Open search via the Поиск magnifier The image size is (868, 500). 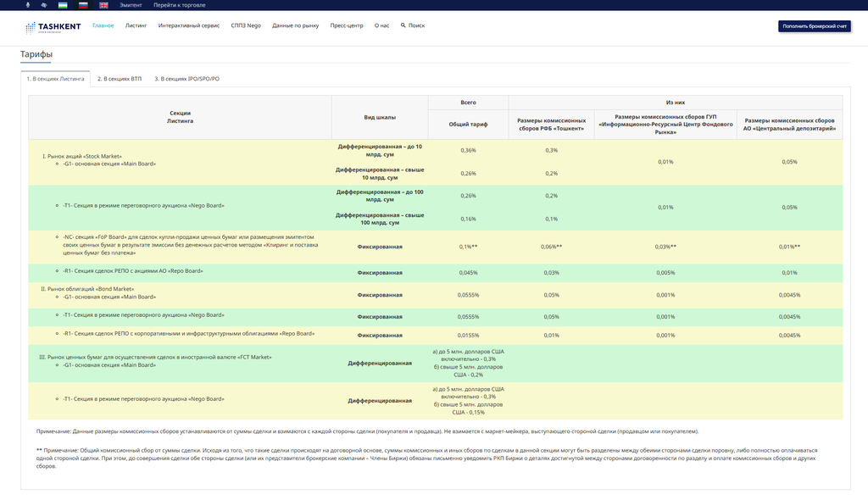click(413, 25)
